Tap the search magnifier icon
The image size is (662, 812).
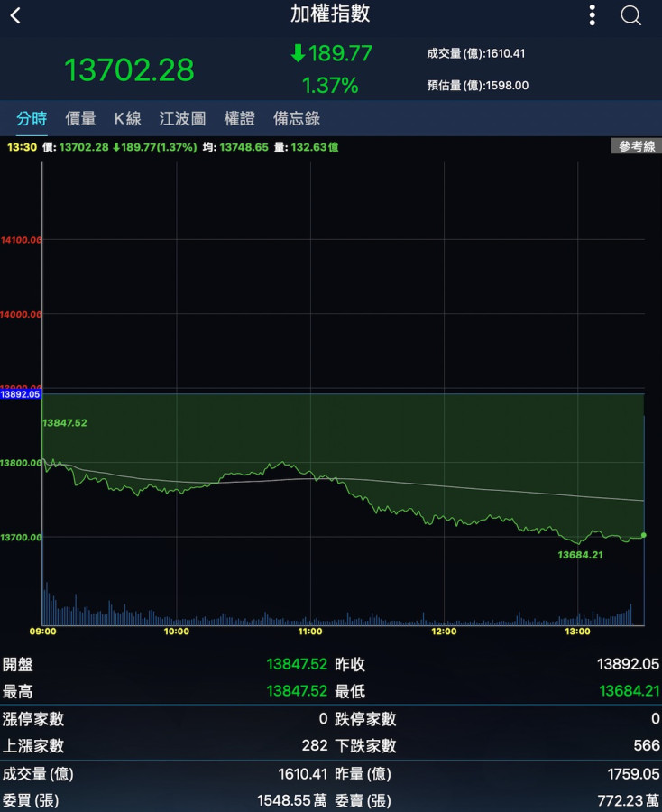coord(630,15)
